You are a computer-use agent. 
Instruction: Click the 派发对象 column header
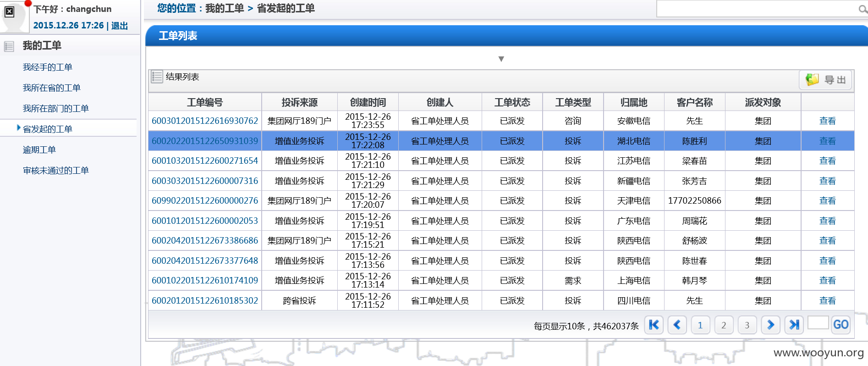pyautogui.click(x=763, y=102)
